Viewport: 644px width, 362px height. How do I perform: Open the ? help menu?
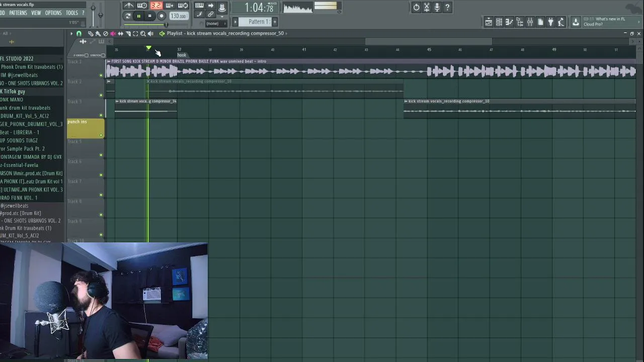click(83, 13)
